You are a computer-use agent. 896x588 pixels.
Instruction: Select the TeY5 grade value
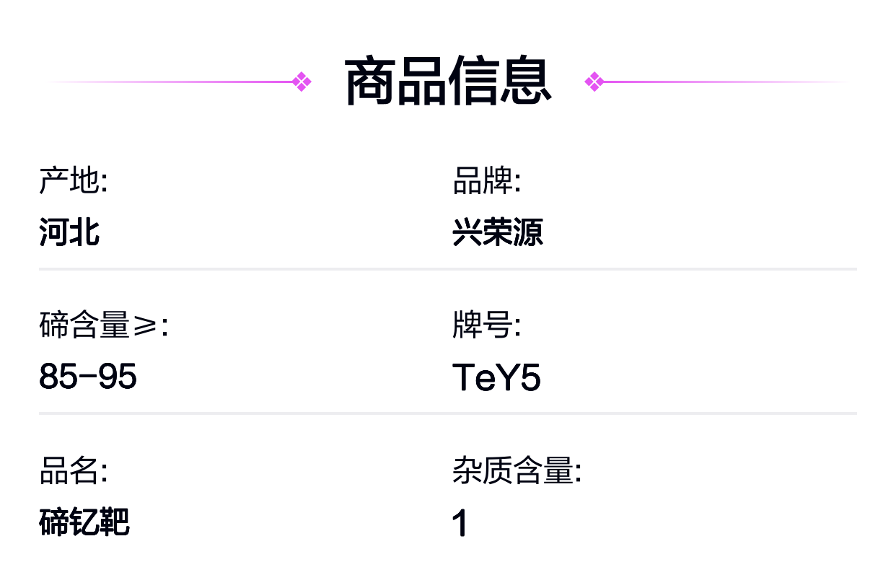coord(496,377)
